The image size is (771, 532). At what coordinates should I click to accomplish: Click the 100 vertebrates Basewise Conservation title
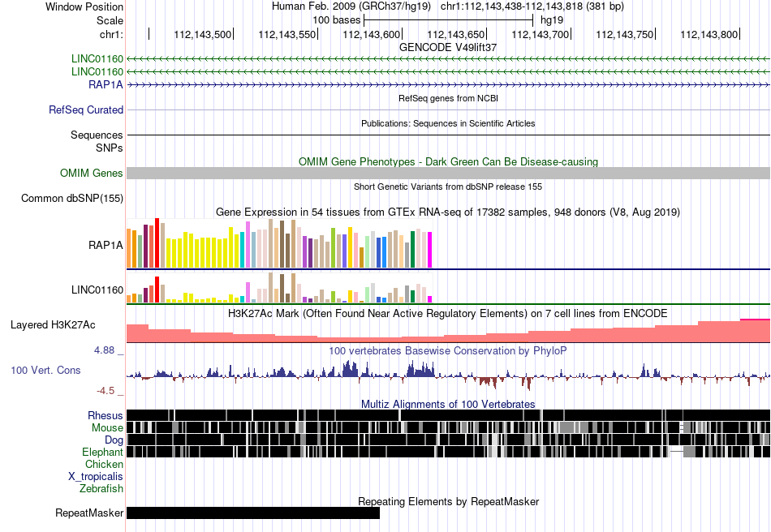[448, 350]
